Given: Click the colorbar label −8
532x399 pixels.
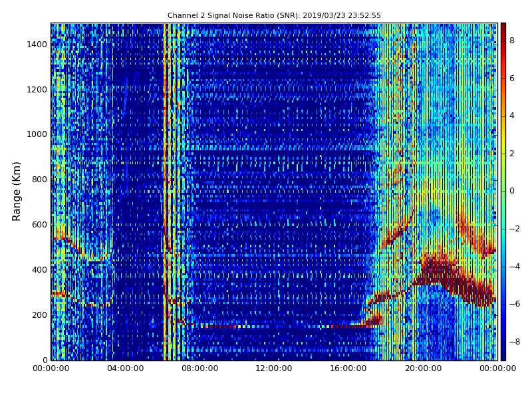Looking at the screenshot, I should 514,342.
